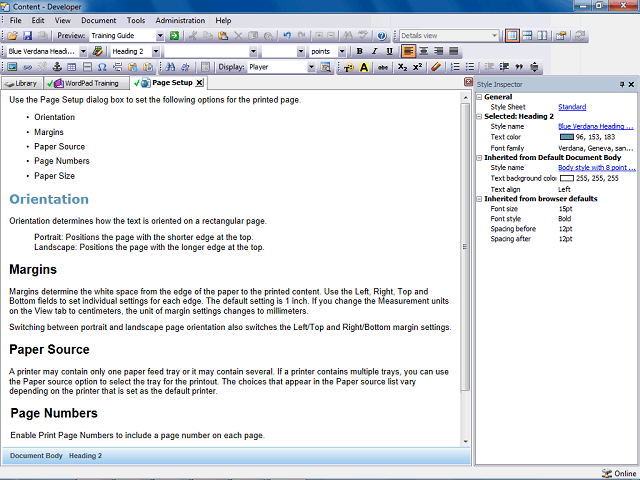Screen dimensions: 640x480
Task: Toggle left text alignment
Action: point(408,51)
